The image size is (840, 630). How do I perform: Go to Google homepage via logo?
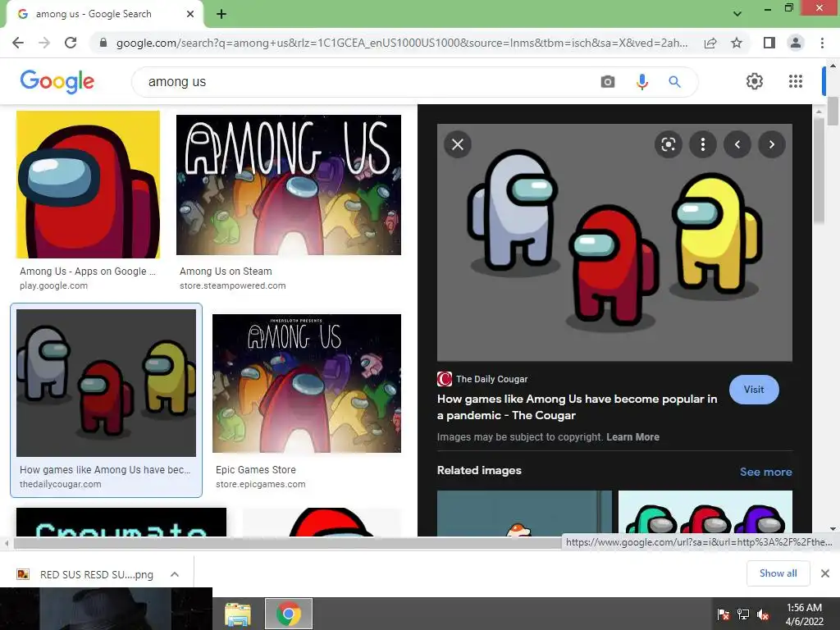point(57,81)
